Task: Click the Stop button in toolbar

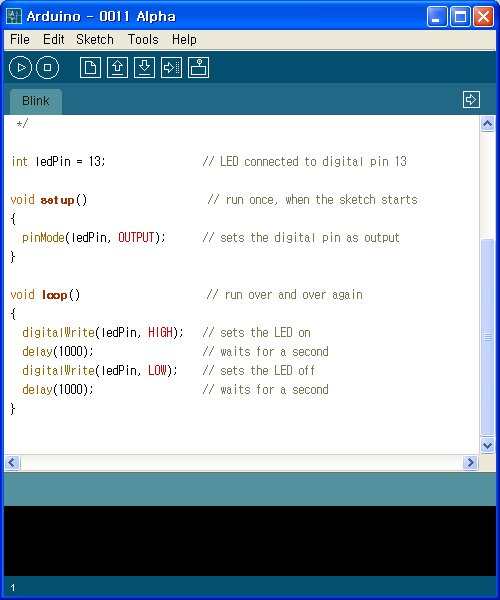Action: pyautogui.click(x=47, y=67)
